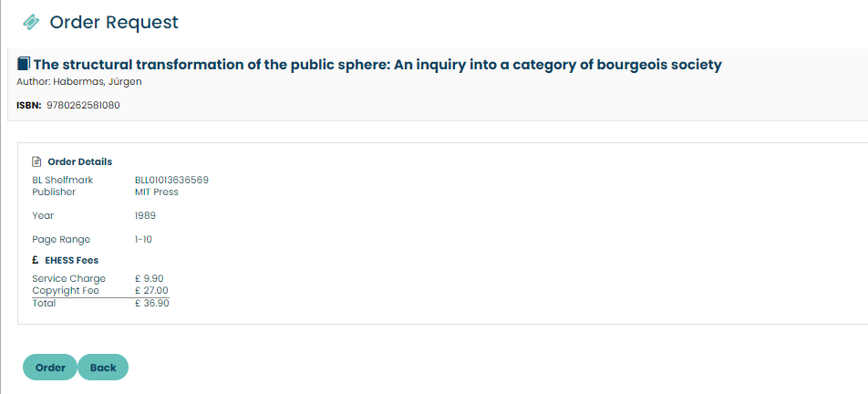Screen dimensions: 868x394
Task: Click the Total amount £ 36.90
Action: click(151, 303)
